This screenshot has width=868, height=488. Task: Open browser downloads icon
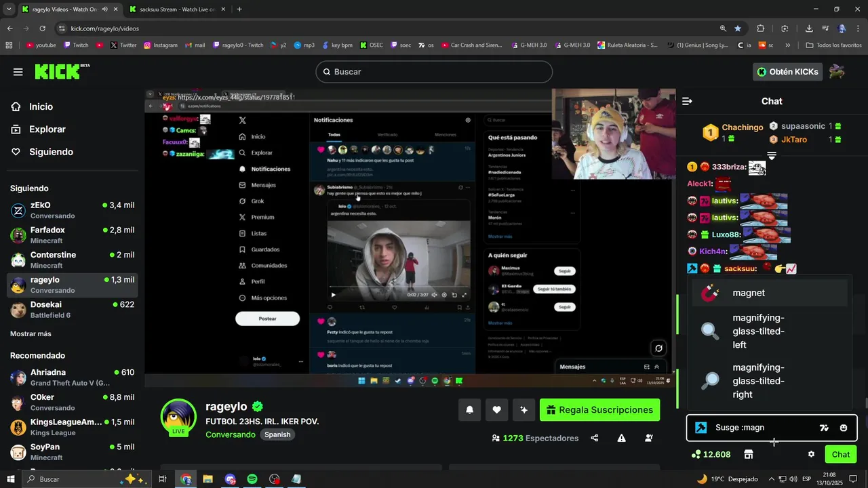pyautogui.click(x=809, y=28)
